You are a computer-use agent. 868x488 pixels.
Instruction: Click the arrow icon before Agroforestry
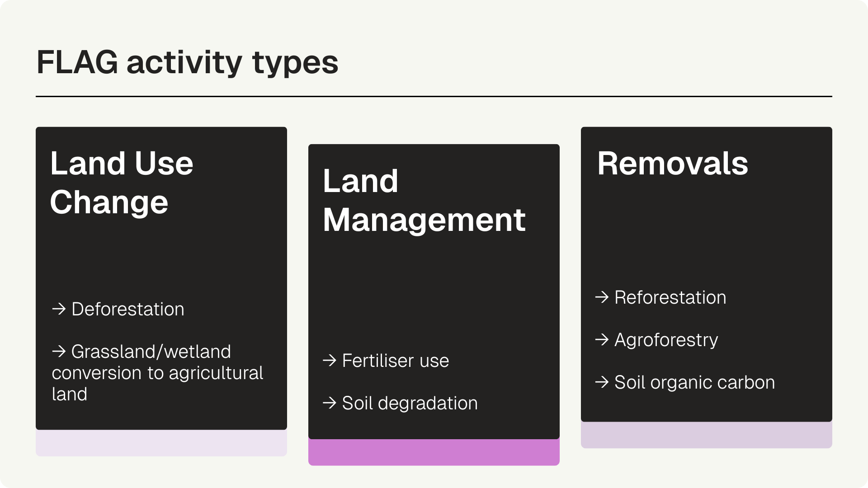pyautogui.click(x=602, y=340)
